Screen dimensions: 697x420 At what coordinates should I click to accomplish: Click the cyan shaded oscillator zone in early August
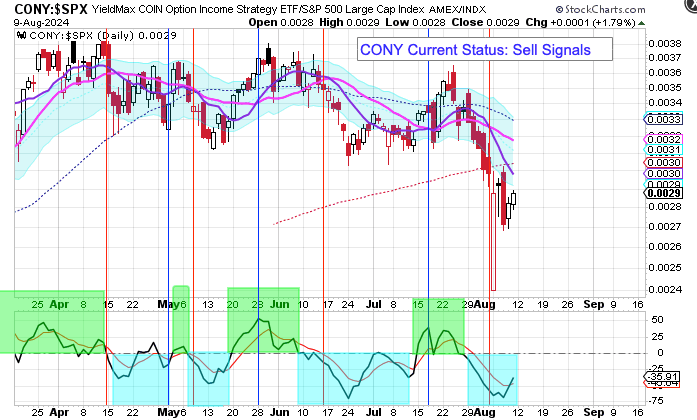click(x=492, y=378)
